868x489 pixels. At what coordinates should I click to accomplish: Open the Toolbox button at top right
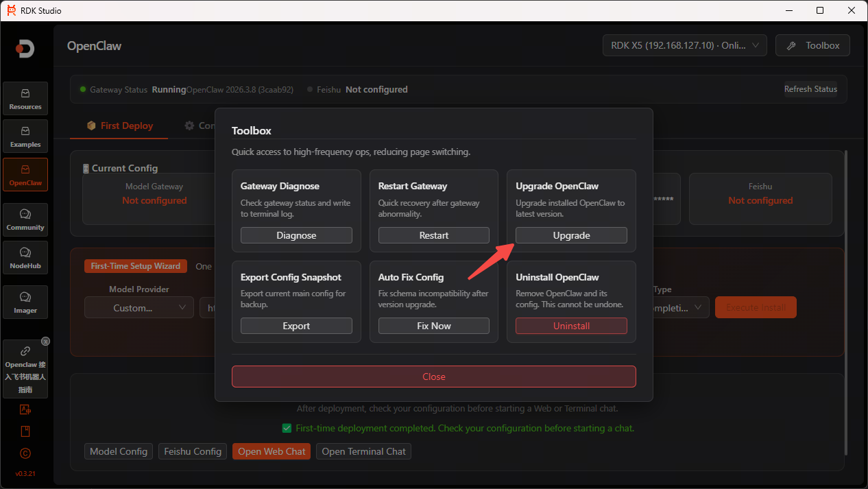[812, 45]
